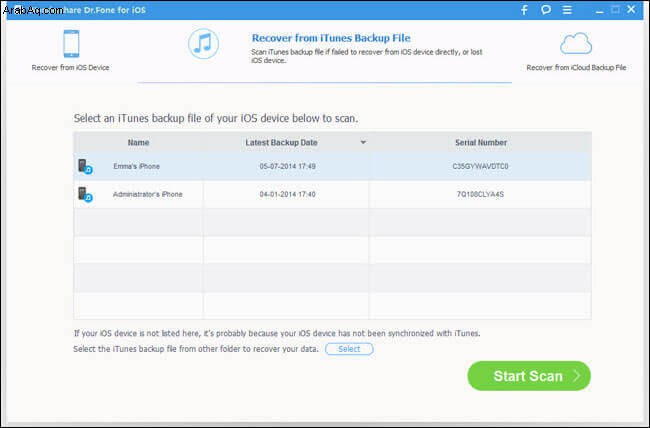This screenshot has height=428, width=650.
Task: Click the Serial Number column header
Action: (481, 142)
